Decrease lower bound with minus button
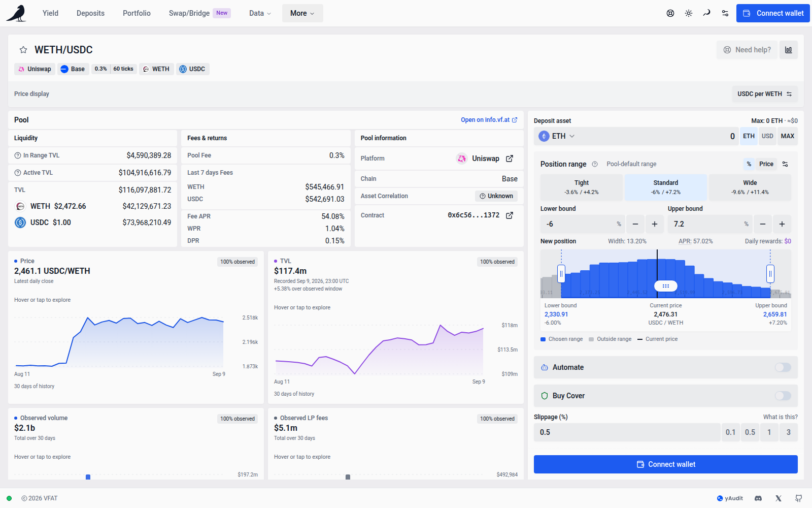This screenshot has width=812, height=508. click(x=635, y=224)
